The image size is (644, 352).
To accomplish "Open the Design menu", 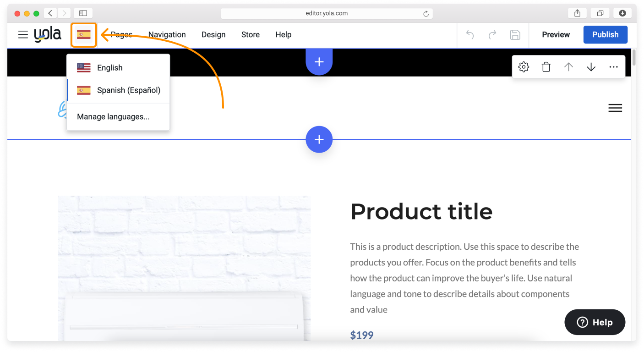I will pyautogui.click(x=213, y=34).
